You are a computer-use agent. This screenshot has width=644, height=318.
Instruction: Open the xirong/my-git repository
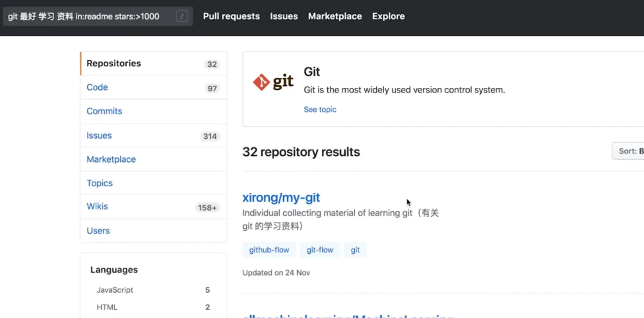[281, 198]
